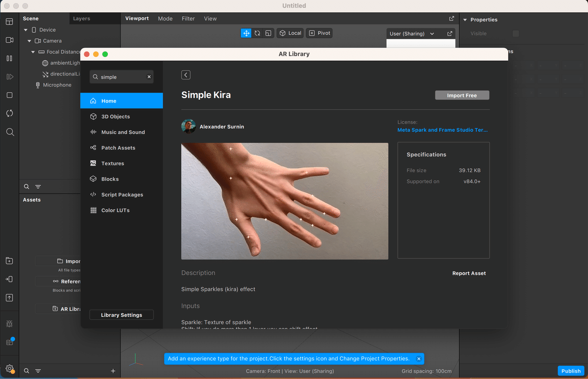Pop out the viewport with top-right arrow icon

click(451, 19)
